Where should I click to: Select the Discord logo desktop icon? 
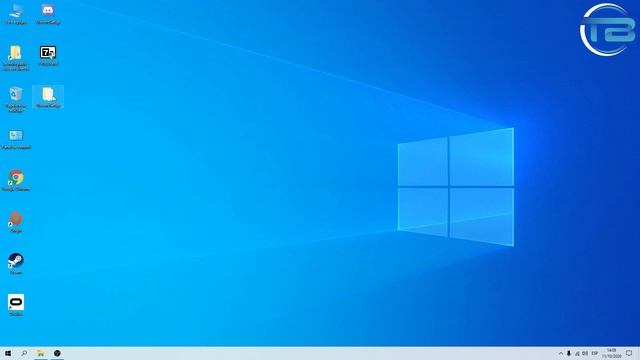tap(48, 13)
